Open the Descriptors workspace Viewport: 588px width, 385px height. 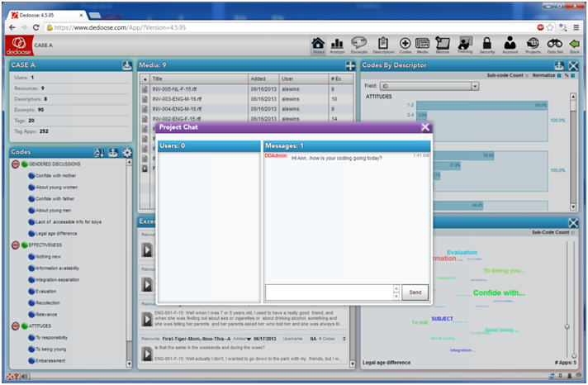(x=383, y=45)
